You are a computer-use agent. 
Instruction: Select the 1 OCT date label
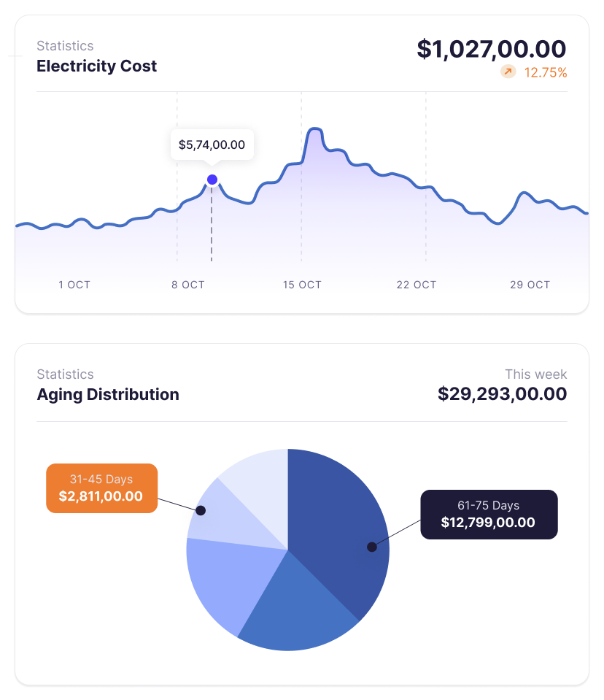(74, 285)
